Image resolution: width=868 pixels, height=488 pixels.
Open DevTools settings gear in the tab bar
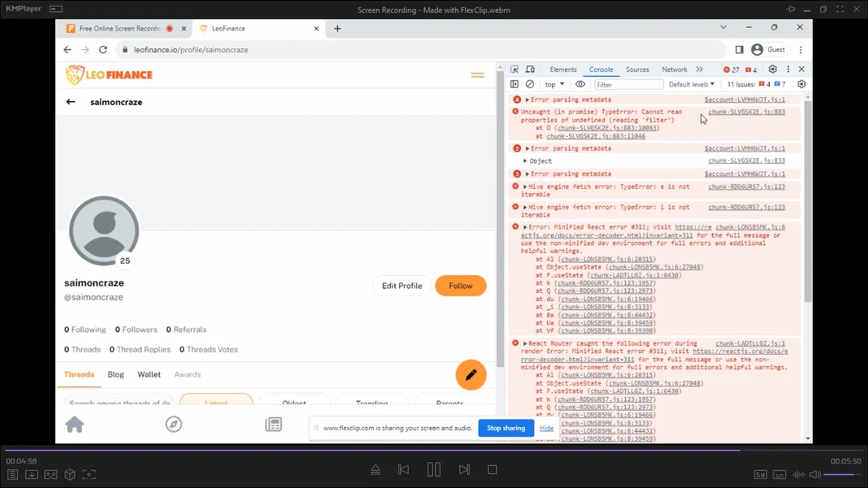click(772, 69)
